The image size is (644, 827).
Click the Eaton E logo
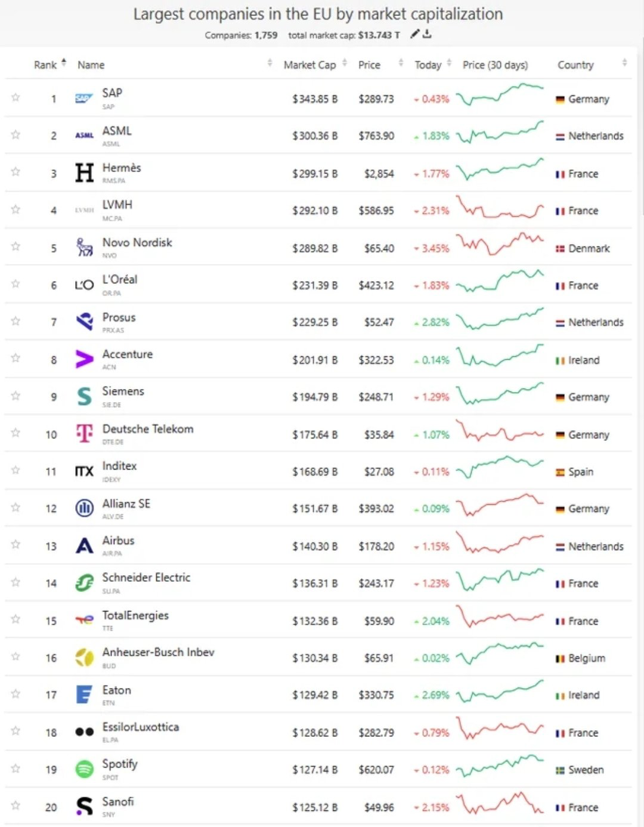point(84,695)
